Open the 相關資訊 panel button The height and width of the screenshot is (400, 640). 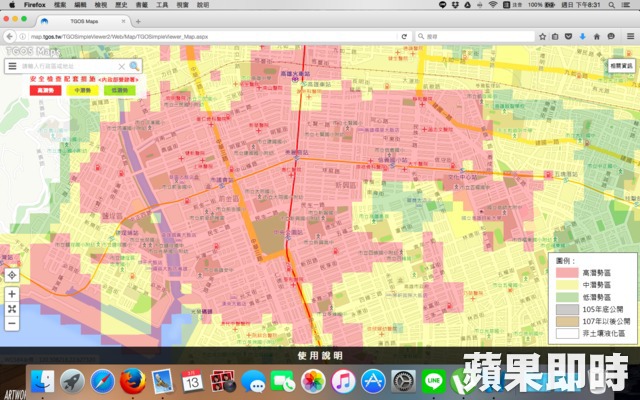(621, 66)
